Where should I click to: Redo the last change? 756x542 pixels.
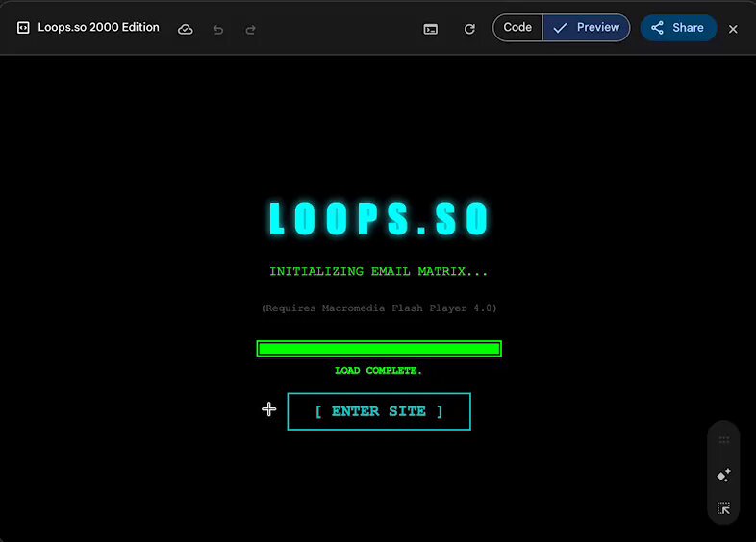tap(250, 30)
